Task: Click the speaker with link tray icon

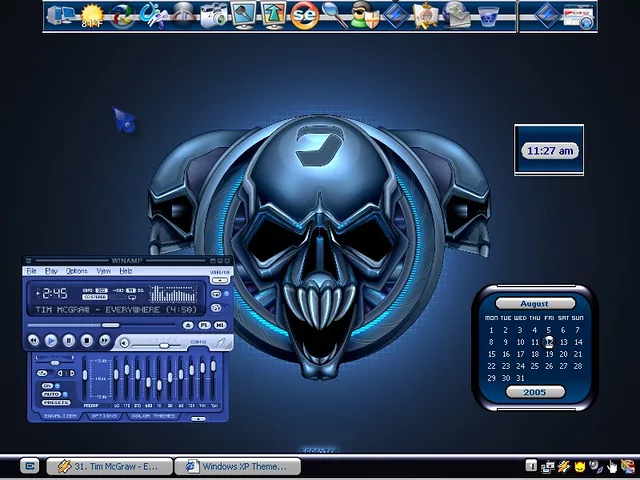Action: tap(596, 466)
